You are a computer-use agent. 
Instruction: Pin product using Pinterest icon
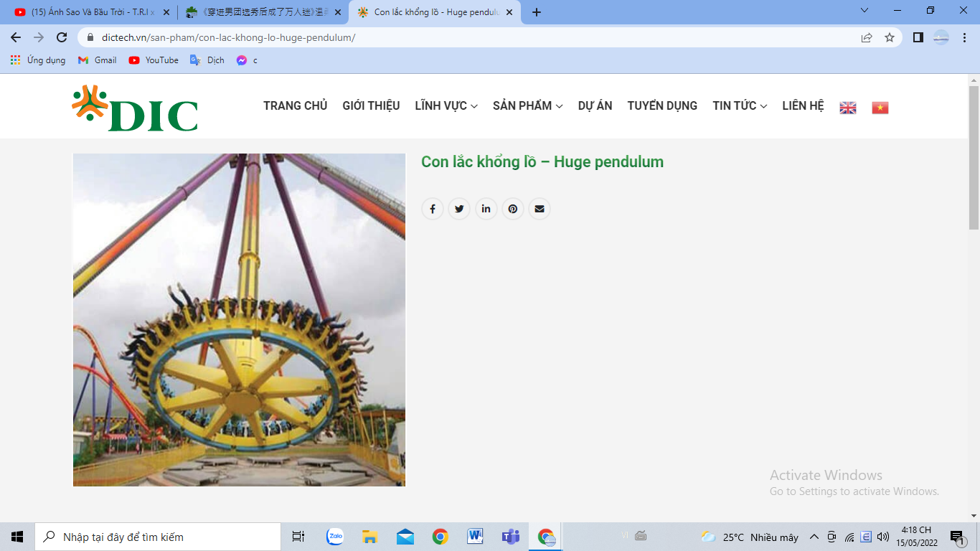pos(512,209)
